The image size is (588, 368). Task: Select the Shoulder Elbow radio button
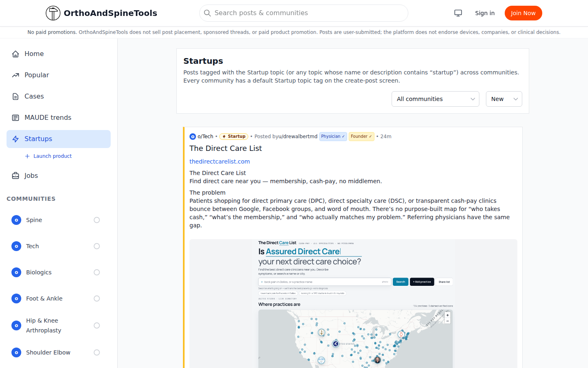(97, 352)
